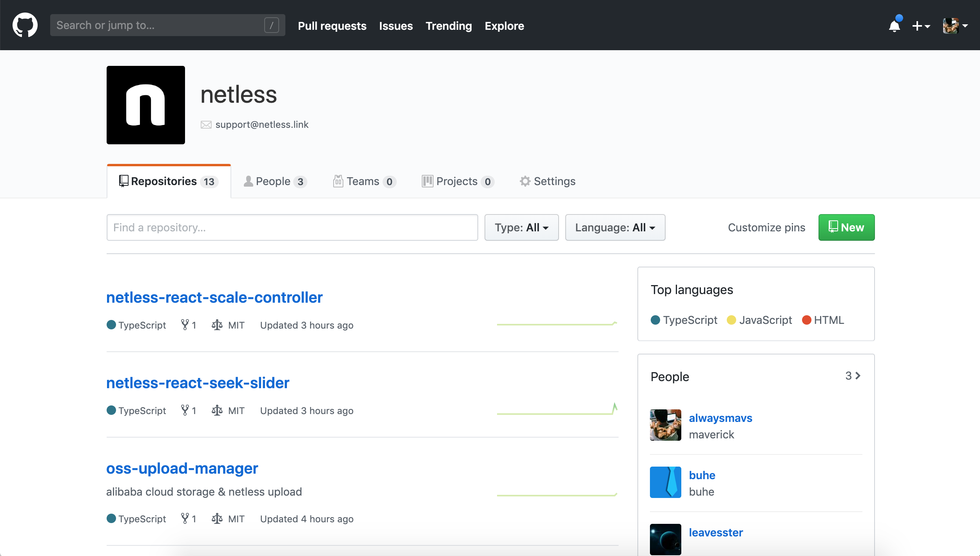Open the oss-upload-manager repository
Viewport: 980px width, 556px height.
pyautogui.click(x=182, y=469)
